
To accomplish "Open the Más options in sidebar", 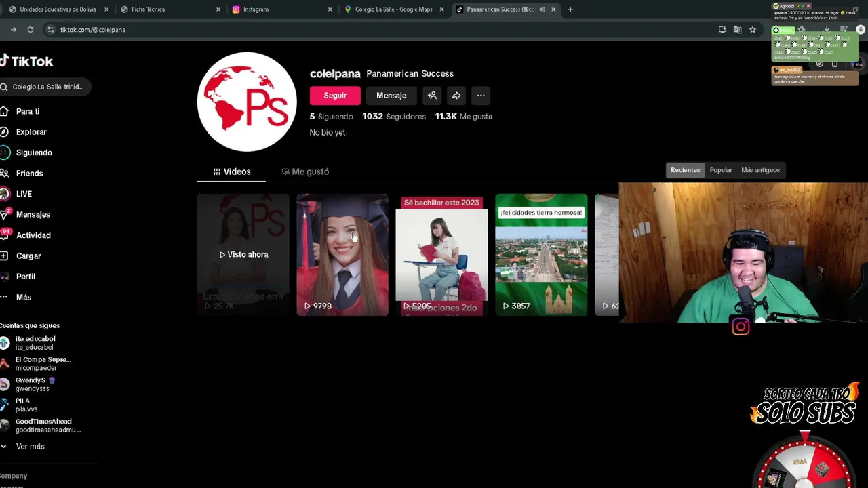I will (x=24, y=298).
